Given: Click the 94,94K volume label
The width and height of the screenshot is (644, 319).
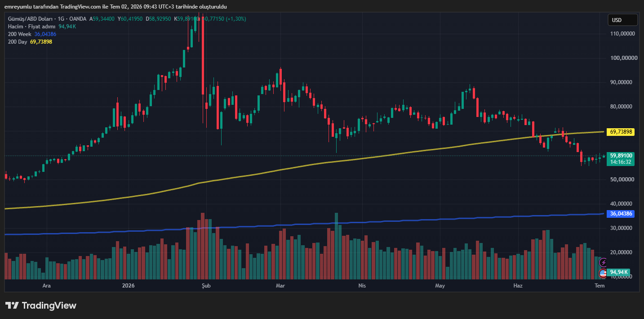Looking at the screenshot, I should coord(619,273).
